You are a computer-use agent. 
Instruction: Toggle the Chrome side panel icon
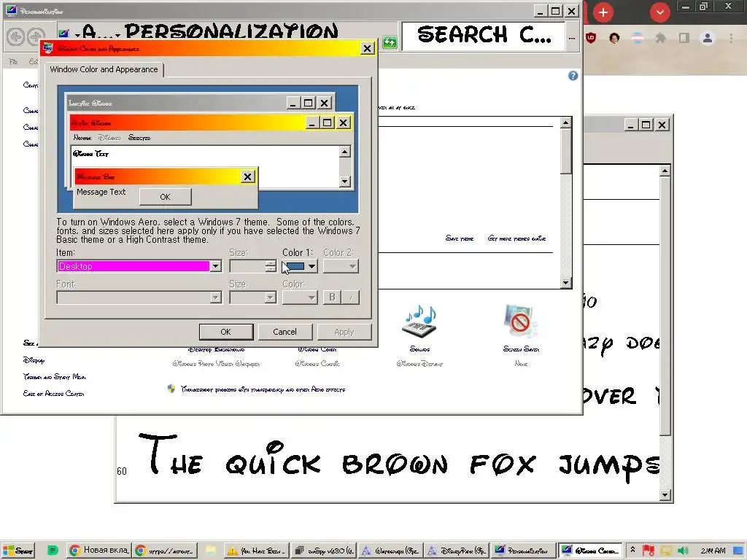pyautogui.click(x=684, y=38)
